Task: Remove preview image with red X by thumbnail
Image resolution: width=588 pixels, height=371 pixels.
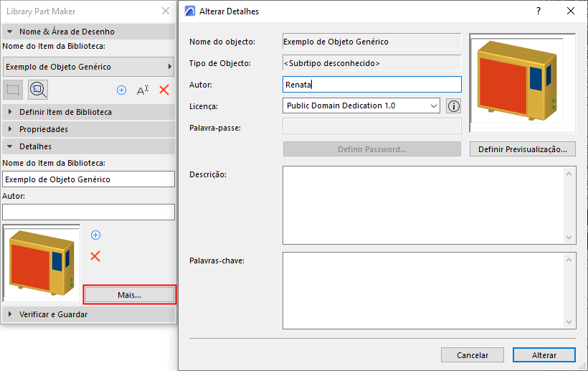Action: click(95, 256)
